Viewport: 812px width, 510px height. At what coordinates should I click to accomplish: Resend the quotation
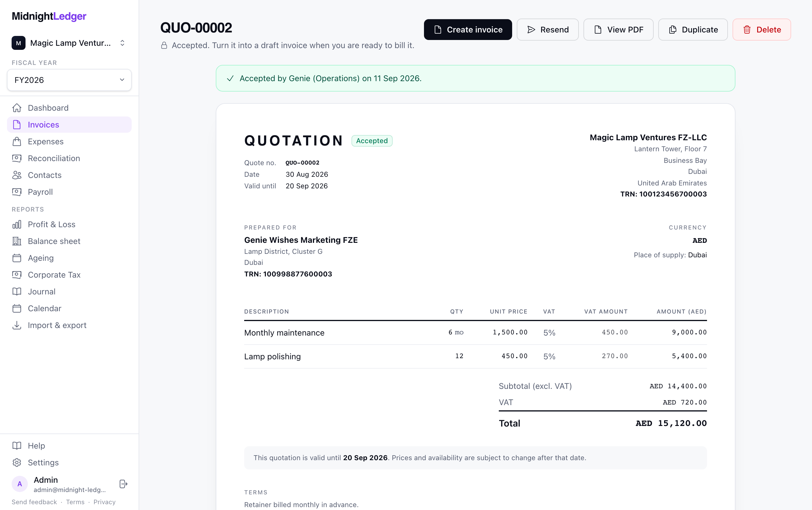point(548,30)
